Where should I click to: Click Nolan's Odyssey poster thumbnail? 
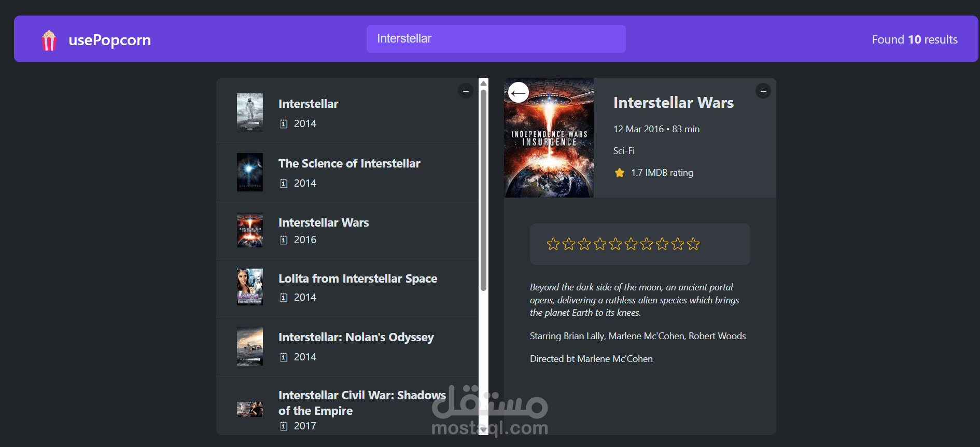(x=250, y=346)
